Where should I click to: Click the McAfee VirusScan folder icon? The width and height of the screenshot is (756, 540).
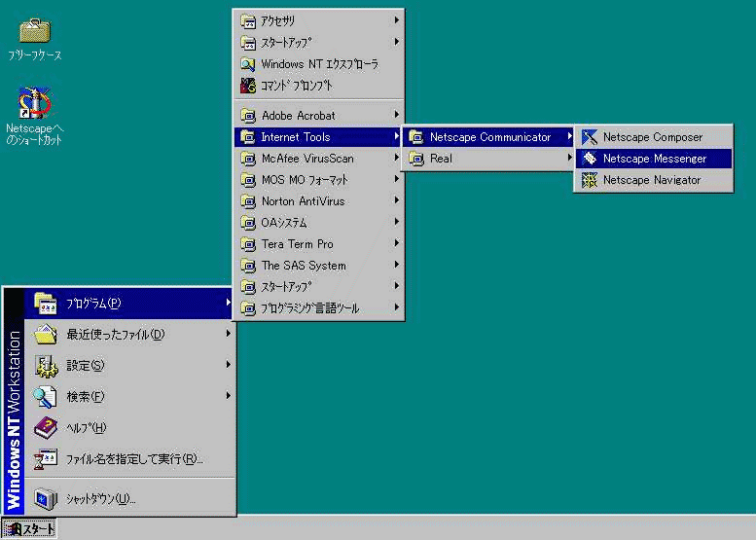click(x=248, y=159)
